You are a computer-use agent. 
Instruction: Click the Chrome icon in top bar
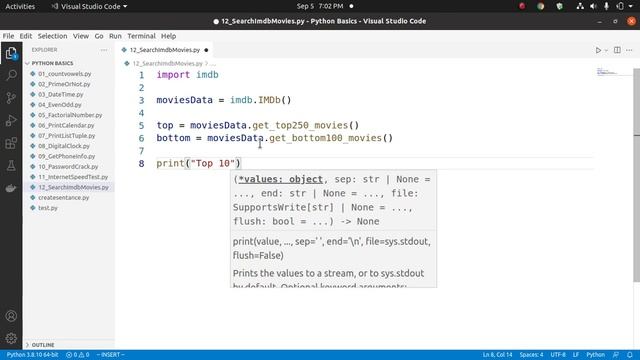(540, 6)
